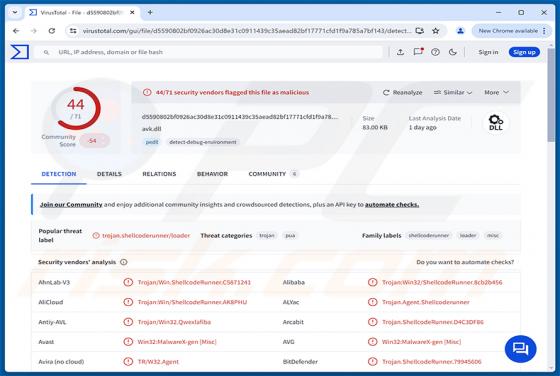560x376 pixels.
Task: Click the Reanalyze button
Action: coord(402,92)
